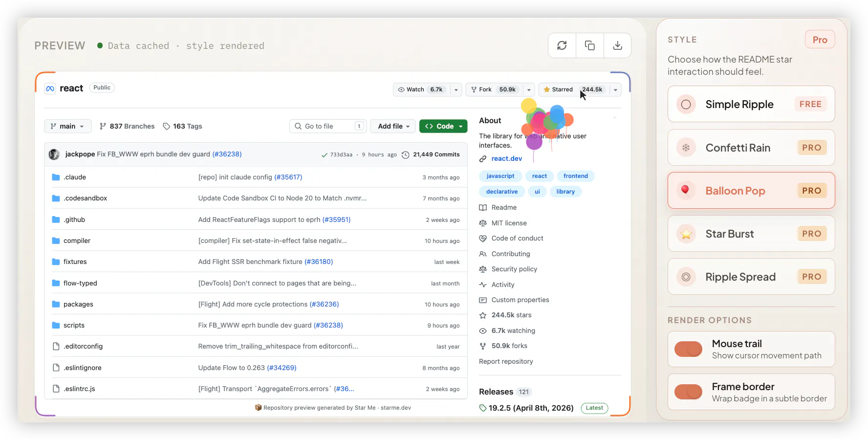Copy the preview with the copy icon

click(590, 45)
